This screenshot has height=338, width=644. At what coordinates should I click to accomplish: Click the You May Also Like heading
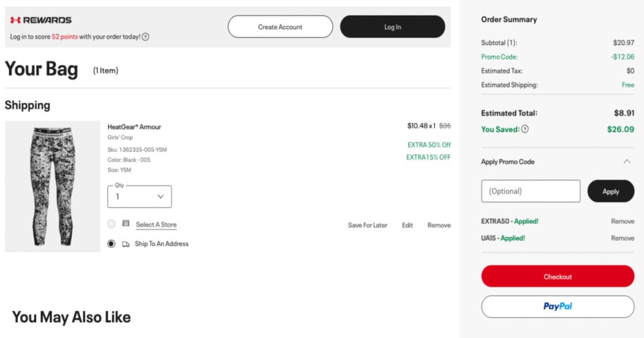pos(71,317)
